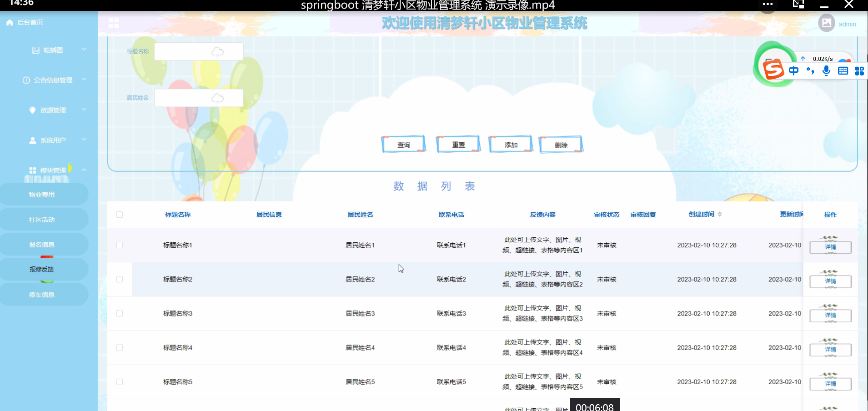Click the 创建时间 value in row 标题名称5
Viewport: 868px width, 411px height.
(707, 382)
